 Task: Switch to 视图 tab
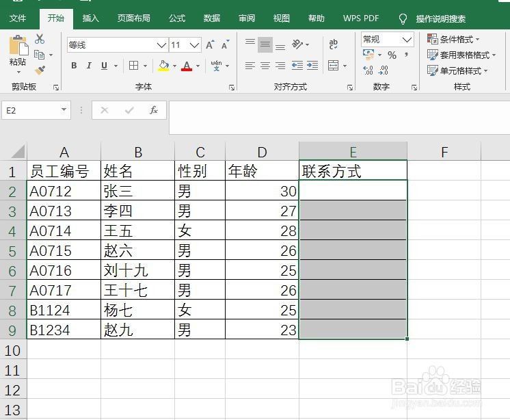282,18
